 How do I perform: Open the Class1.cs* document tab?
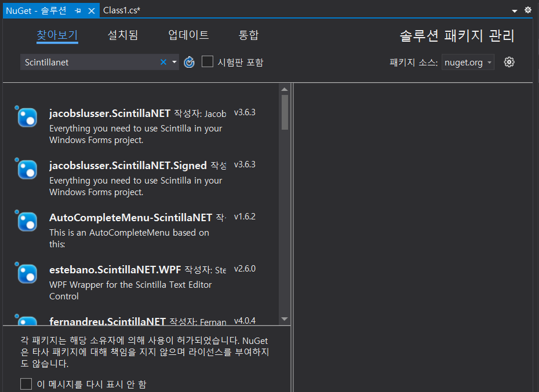click(122, 10)
